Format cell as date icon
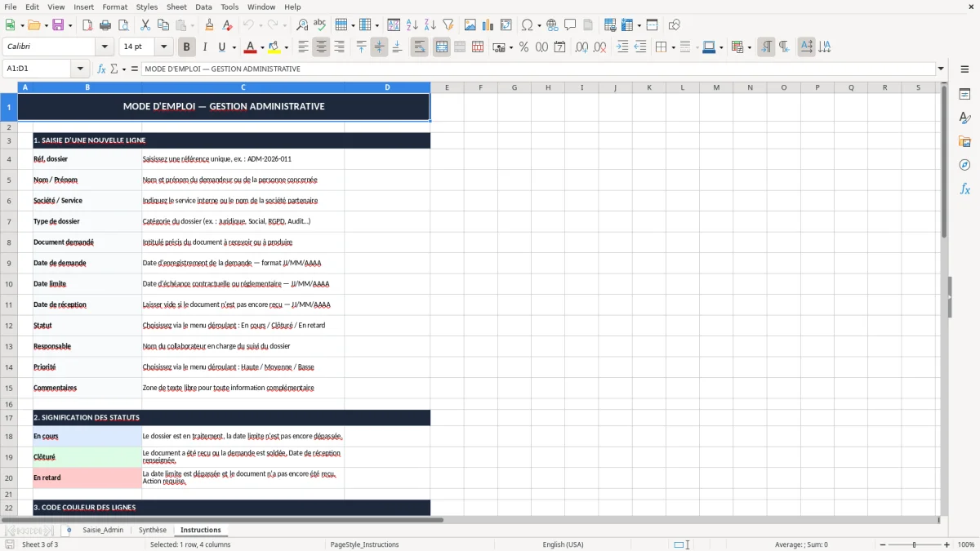Viewport: 980px width, 551px height. (x=559, y=47)
